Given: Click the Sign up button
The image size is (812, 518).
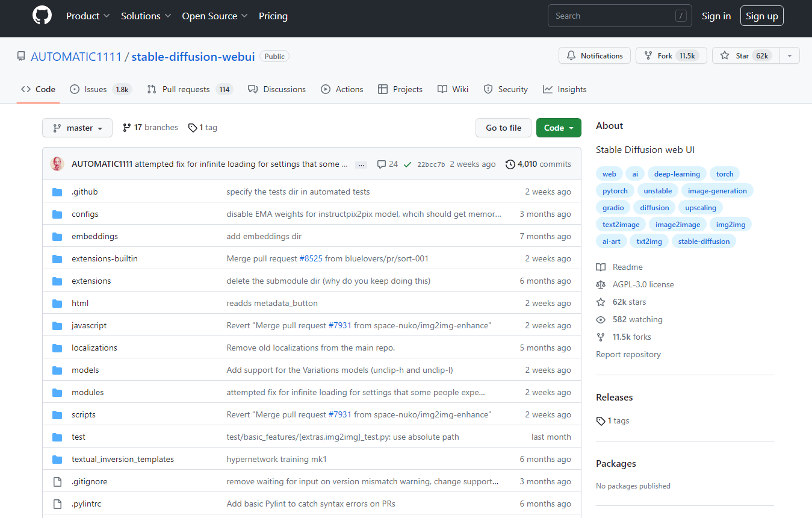Looking at the screenshot, I should [x=762, y=16].
